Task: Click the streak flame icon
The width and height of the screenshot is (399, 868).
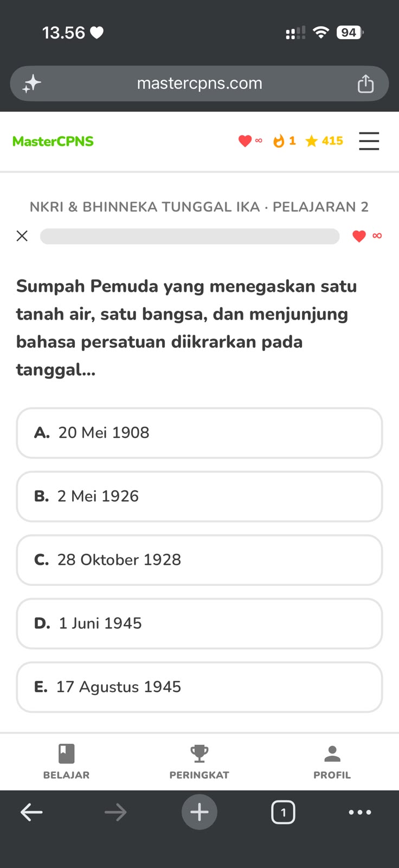Action: click(279, 141)
